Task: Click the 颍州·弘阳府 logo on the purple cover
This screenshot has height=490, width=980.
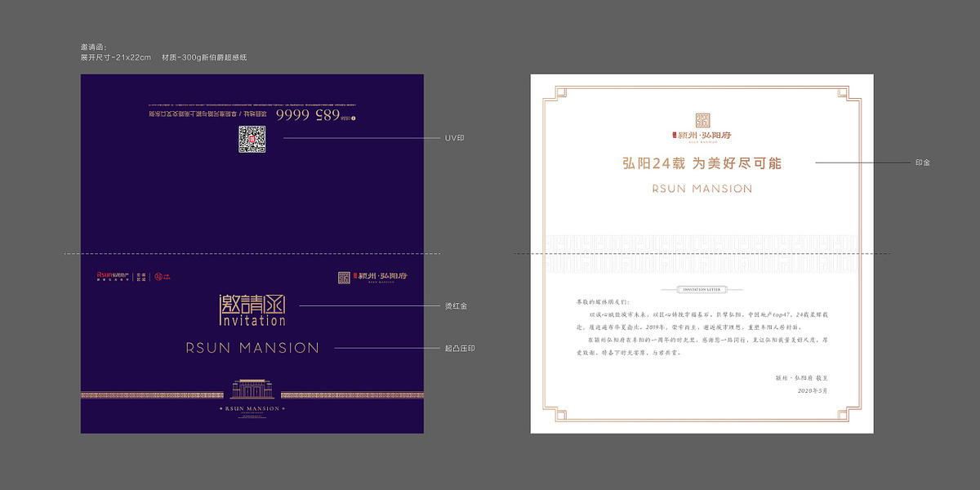Action: point(373,277)
